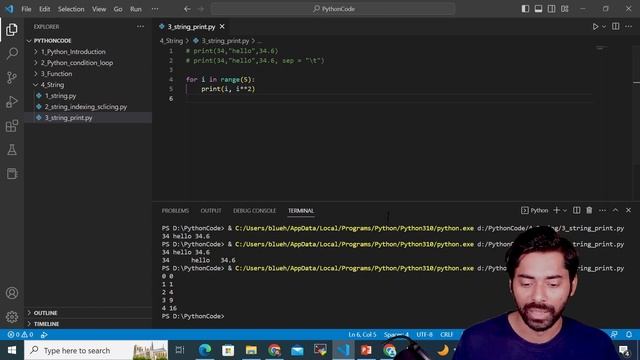This screenshot has width=640, height=360.
Task: Show more menu items ellipsis
Action: point(155,9)
